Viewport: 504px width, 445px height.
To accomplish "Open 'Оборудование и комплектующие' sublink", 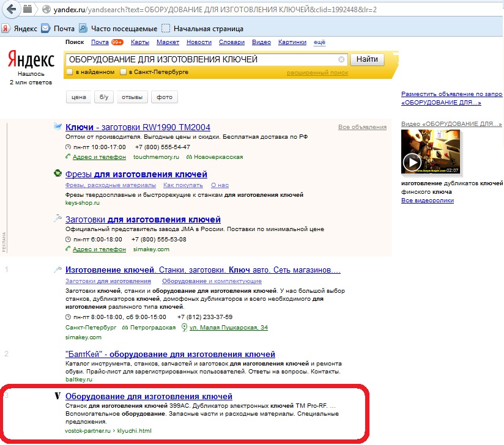I will point(212,281).
